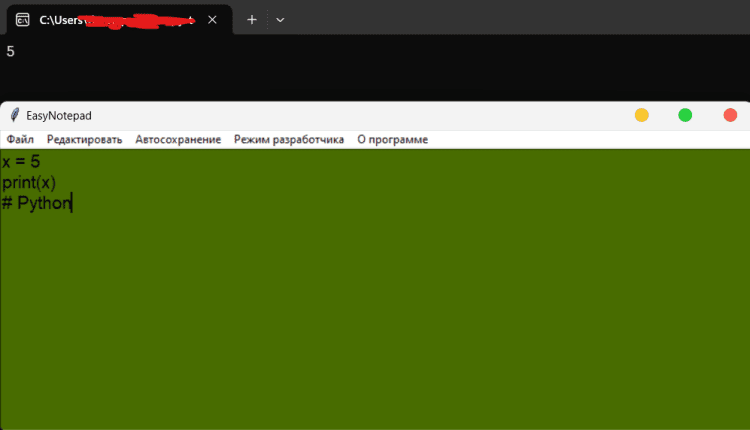Select the C:\Users terminal tab
This screenshot has width=750, height=430.
119,20
